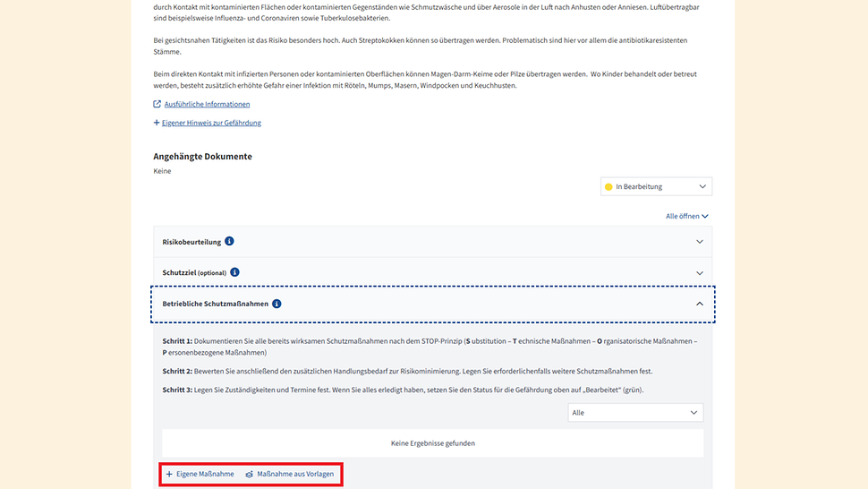Click the Keine text under documents

[162, 171]
